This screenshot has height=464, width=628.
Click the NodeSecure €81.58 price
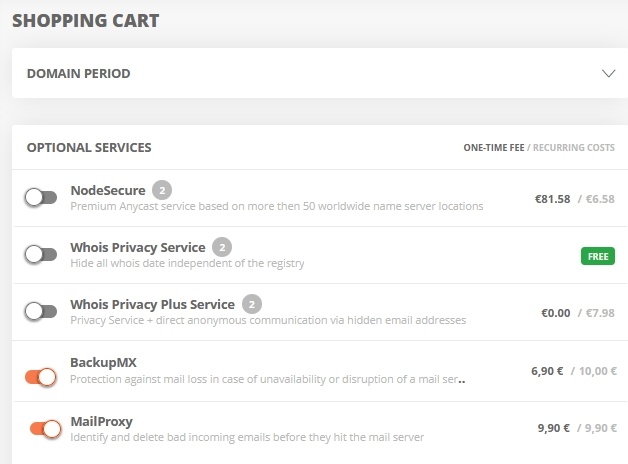(x=552, y=199)
